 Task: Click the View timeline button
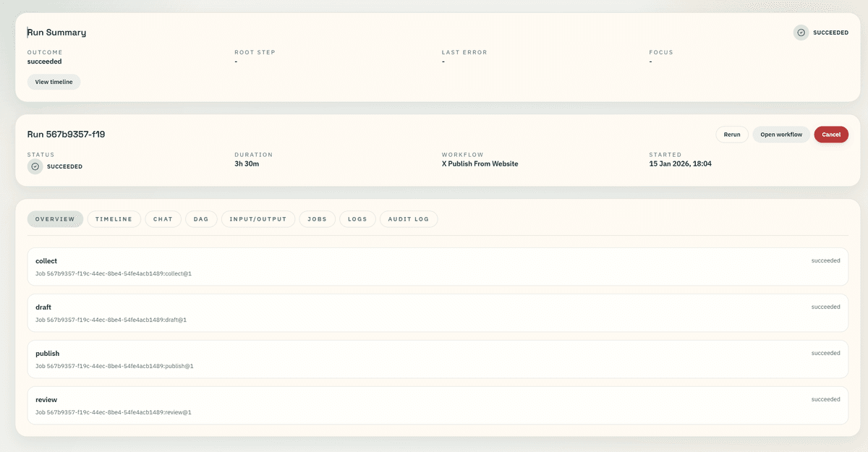53,81
